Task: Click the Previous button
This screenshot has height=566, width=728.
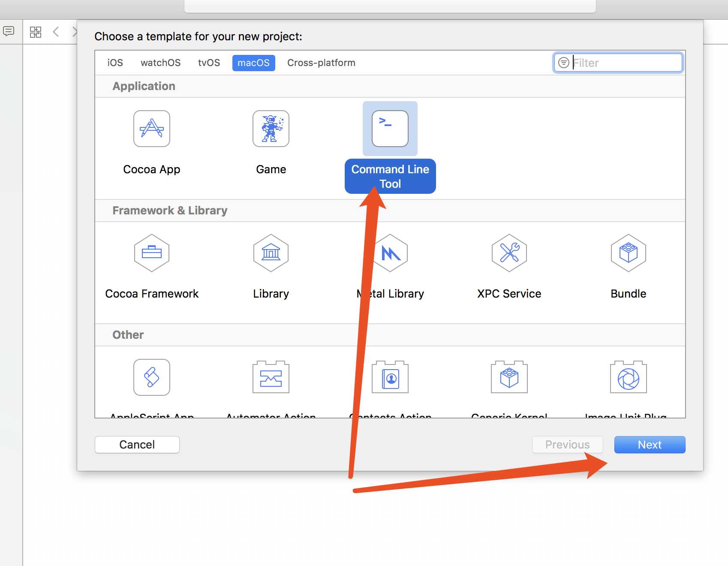Action: (x=567, y=445)
